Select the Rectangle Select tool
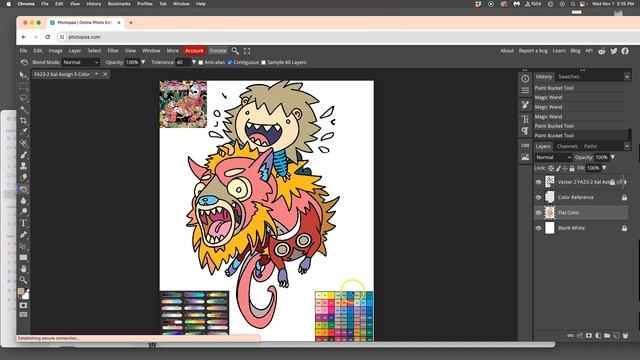The image size is (640, 360). (23, 87)
